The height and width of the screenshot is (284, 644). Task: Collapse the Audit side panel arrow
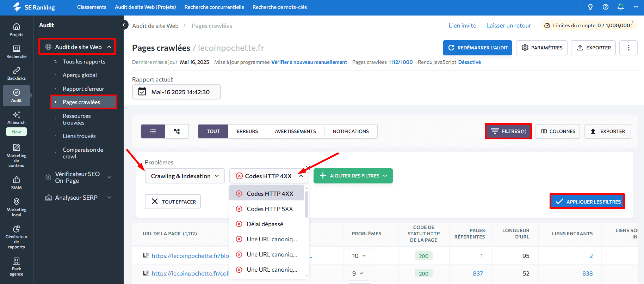coord(124,25)
